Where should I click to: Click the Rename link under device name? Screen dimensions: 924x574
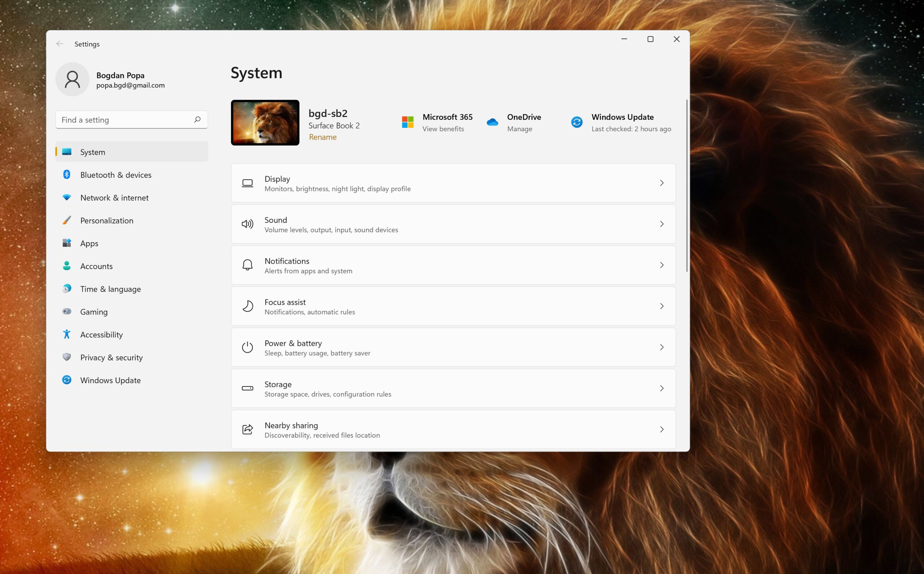323,137
